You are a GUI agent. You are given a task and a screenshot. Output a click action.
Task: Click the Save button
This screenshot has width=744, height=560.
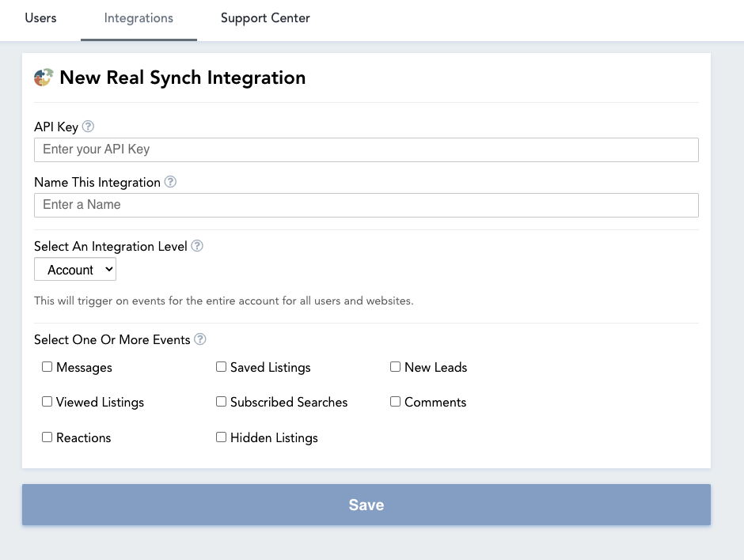coord(366,505)
